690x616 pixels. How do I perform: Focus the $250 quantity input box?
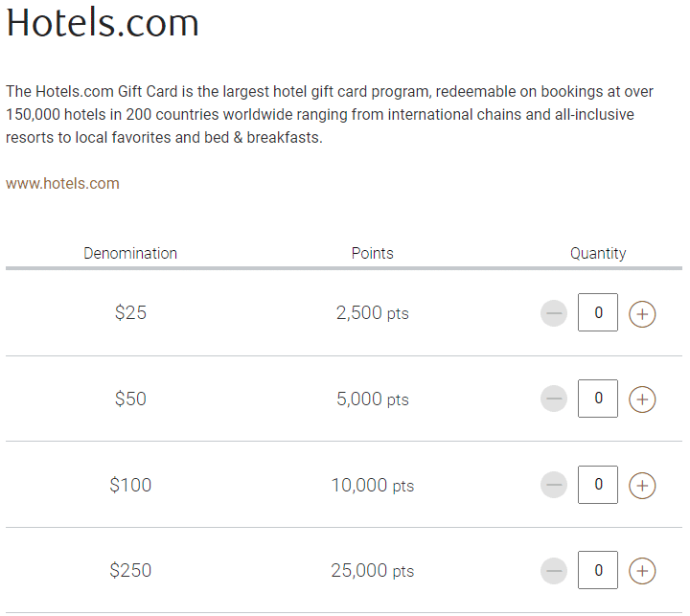tap(598, 570)
